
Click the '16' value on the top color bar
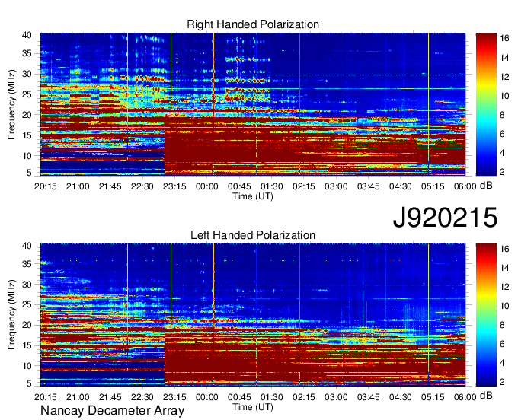504,38
